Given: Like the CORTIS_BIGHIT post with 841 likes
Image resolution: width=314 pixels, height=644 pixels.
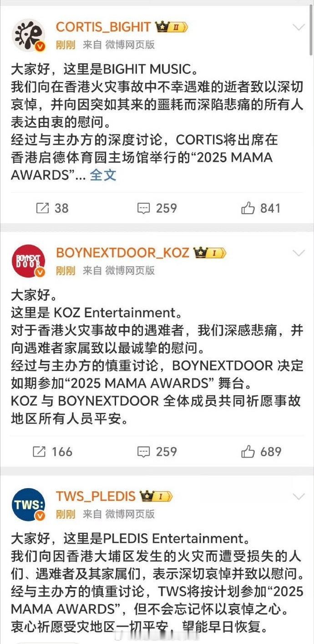Looking at the screenshot, I should coord(261,208).
